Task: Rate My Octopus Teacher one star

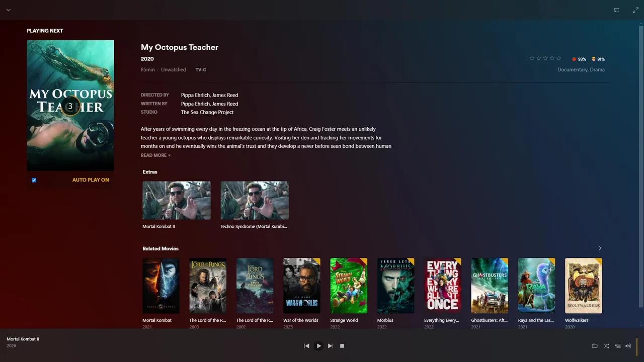Action: [x=532, y=58]
